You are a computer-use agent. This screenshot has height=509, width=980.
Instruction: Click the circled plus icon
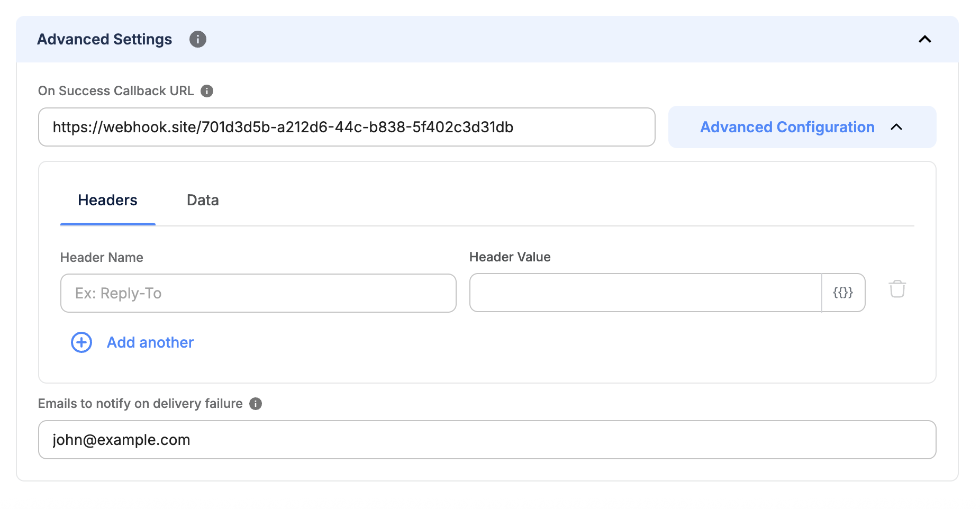click(81, 342)
